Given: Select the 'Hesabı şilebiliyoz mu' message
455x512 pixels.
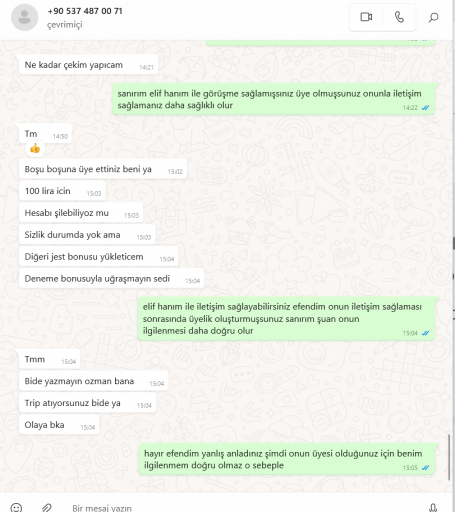Looking at the screenshot, I should point(81,213).
